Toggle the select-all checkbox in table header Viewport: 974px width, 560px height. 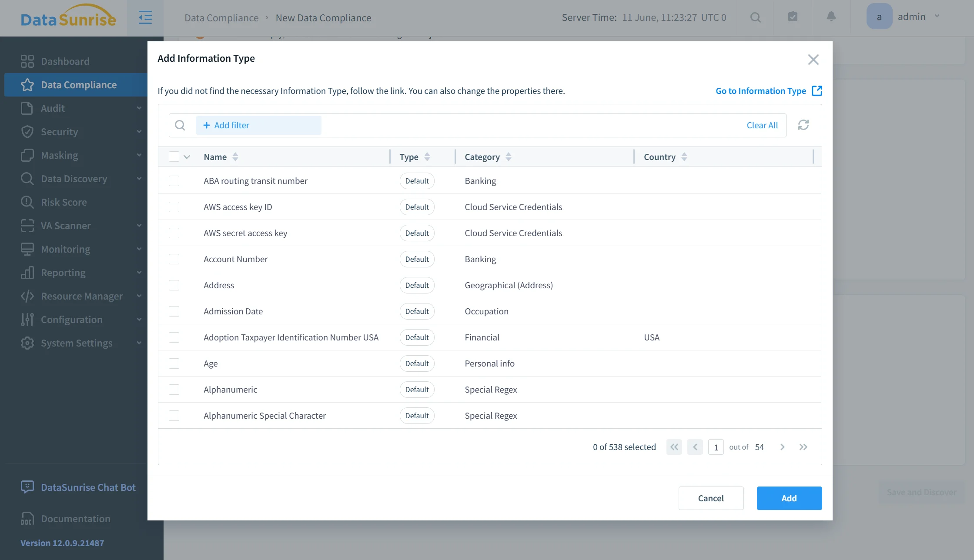point(174,157)
